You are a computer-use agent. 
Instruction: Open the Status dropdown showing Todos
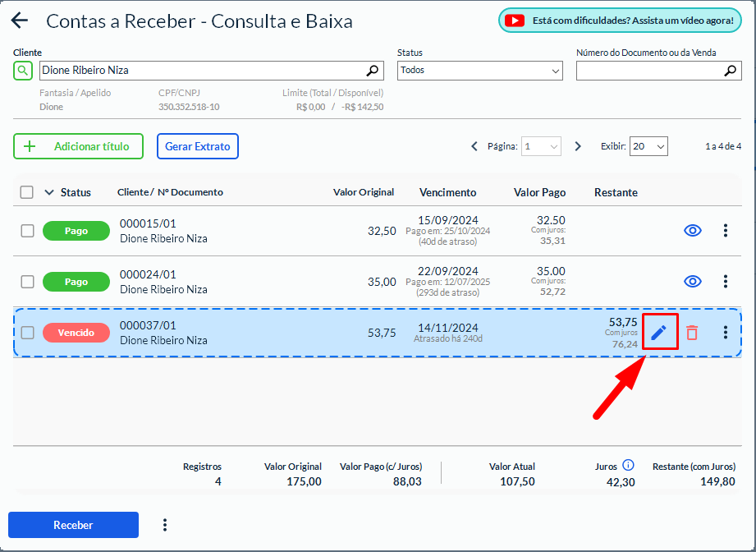point(479,71)
